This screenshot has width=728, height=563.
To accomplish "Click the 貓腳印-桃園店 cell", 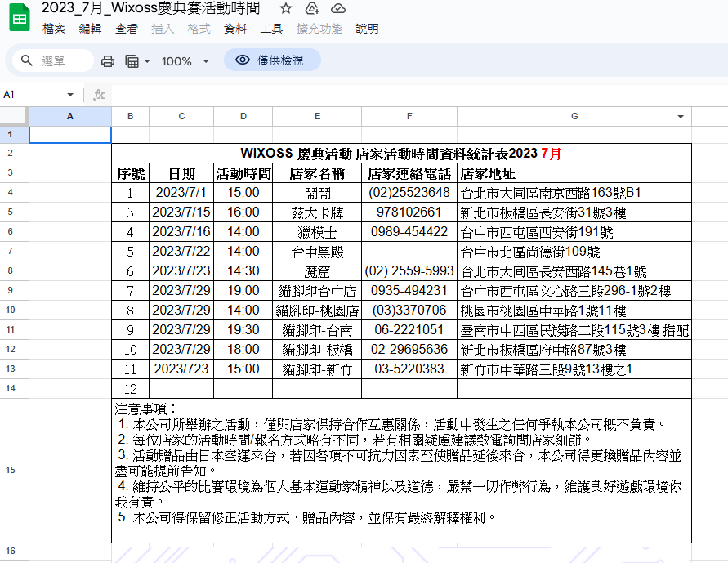I will click(317, 310).
